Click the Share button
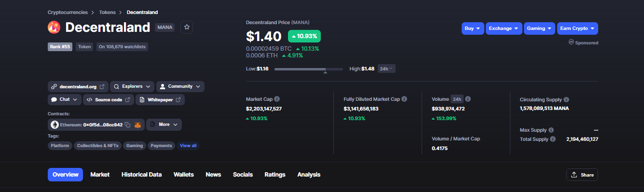The width and height of the screenshot is (644, 192). coord(582,175)
